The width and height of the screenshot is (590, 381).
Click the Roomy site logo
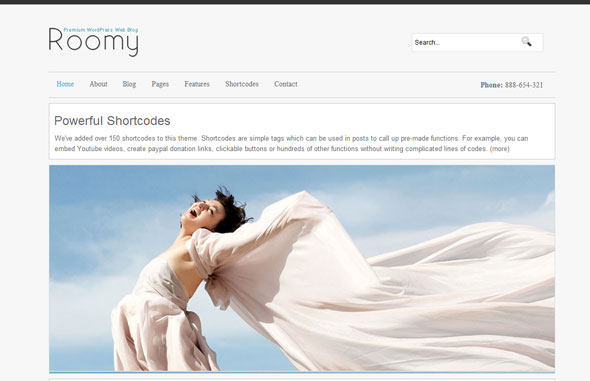pyautogui.click(x=93, y=42)
